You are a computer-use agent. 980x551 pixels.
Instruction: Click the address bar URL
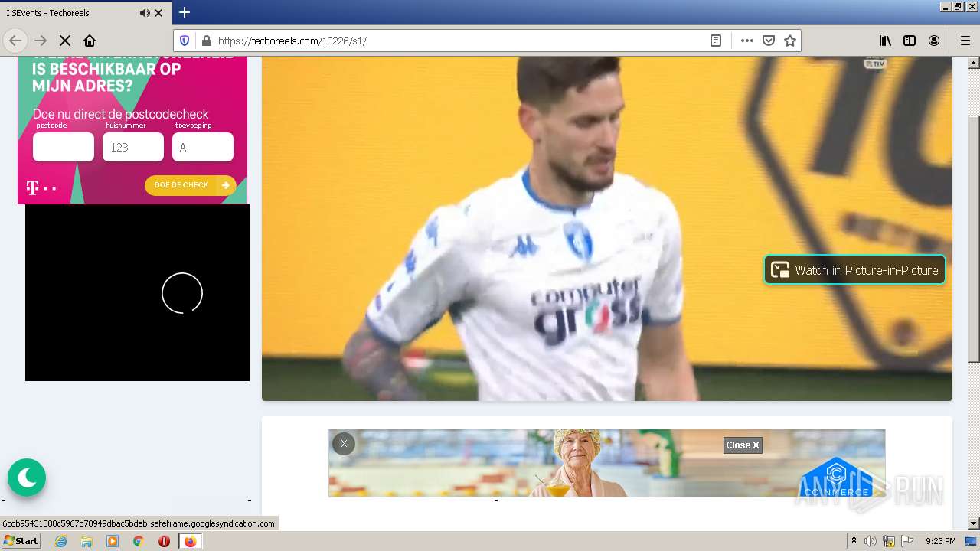click(x=459, y=41)
